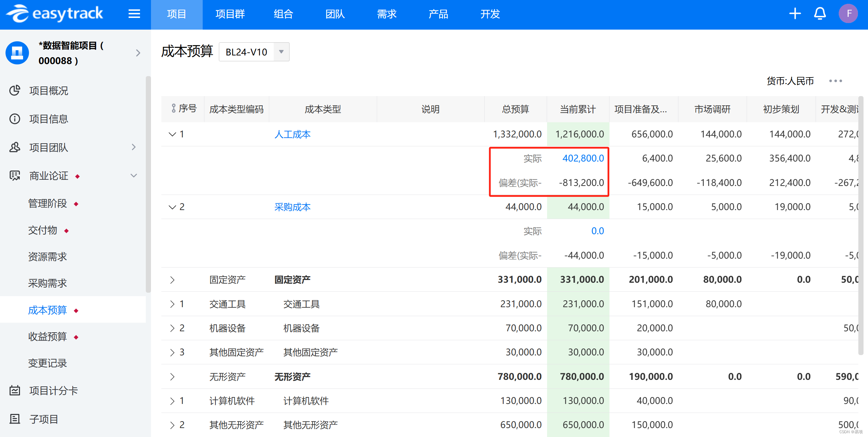Click 市场调研 column header
Image resolution: width=868 pixels, height=437 pixels.
(713, 109)
